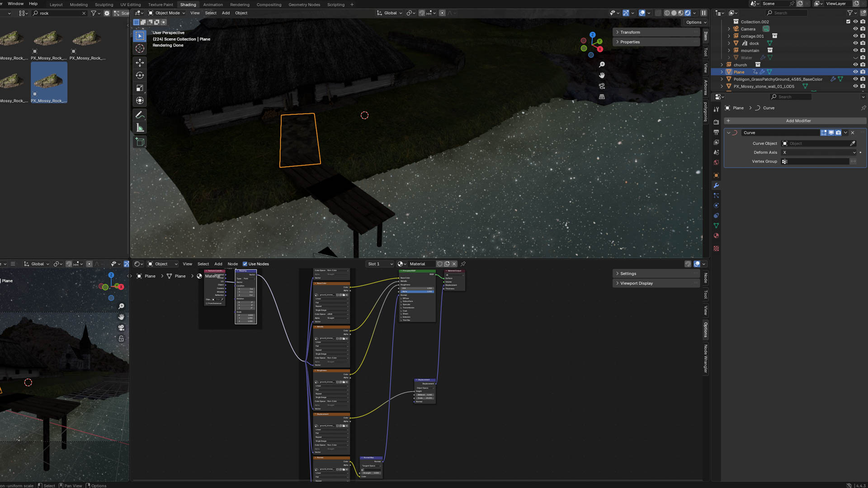Select the Move tool in viewport toolbar
This screenshot has height=488, width=868.
point(140,62)
